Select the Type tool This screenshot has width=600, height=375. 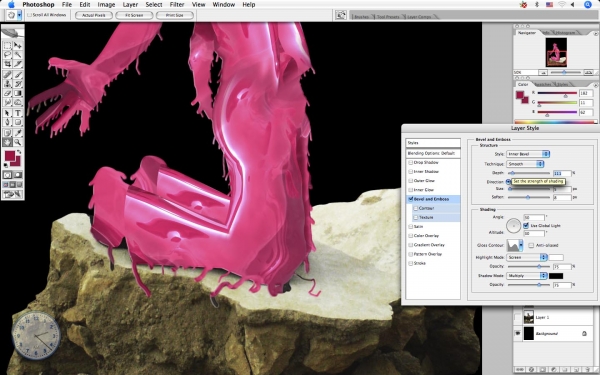click(x=18, y=113)
